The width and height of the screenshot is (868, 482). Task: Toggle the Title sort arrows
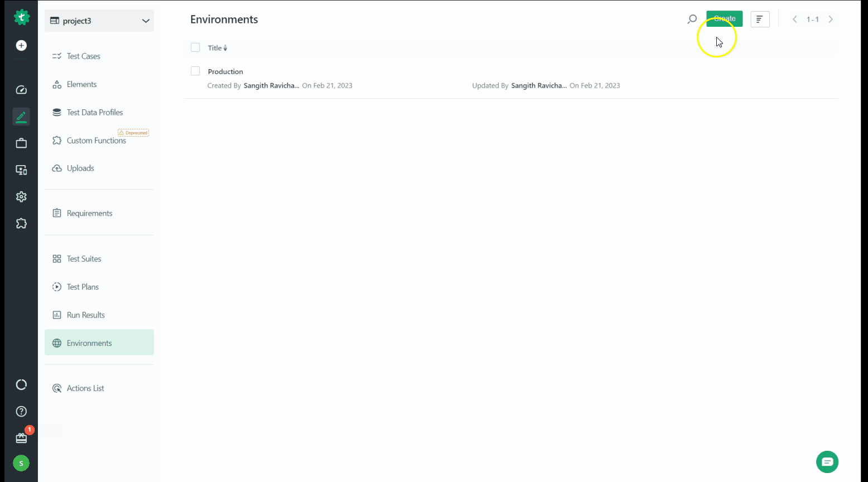(225, 49)
